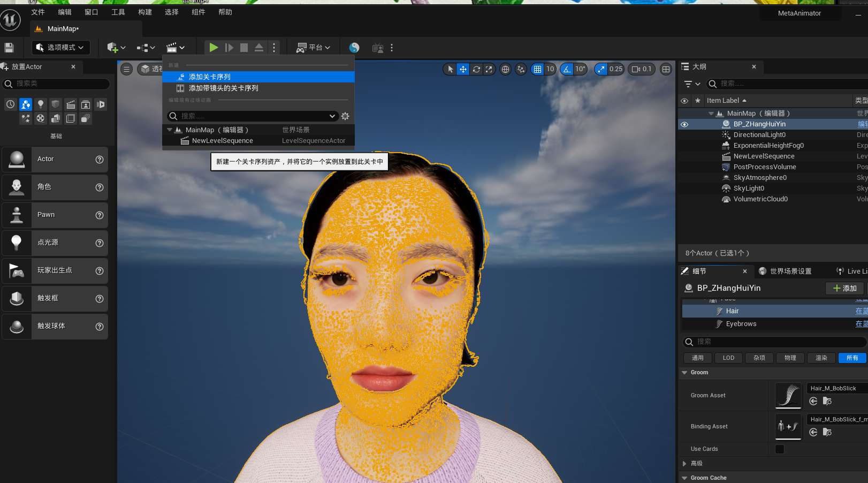Toggle rotation angle snapping
This screenshot has height=483, width=868.
tap(567, 69)
